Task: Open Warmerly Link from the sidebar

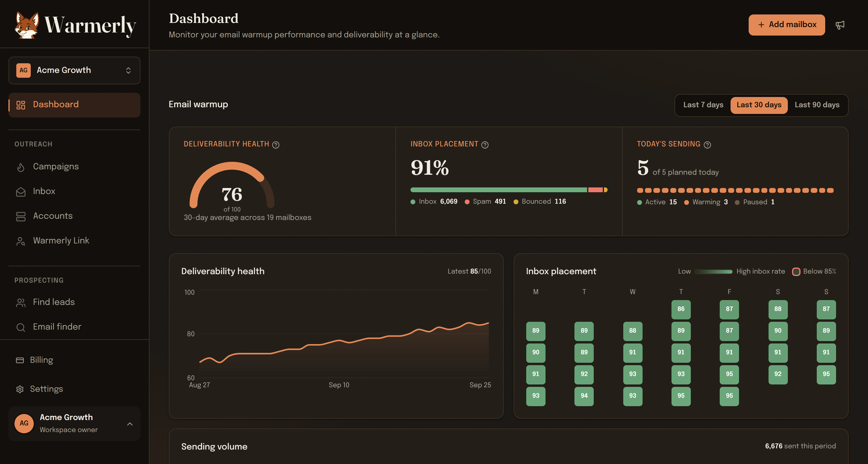Action: coord(74,241)
